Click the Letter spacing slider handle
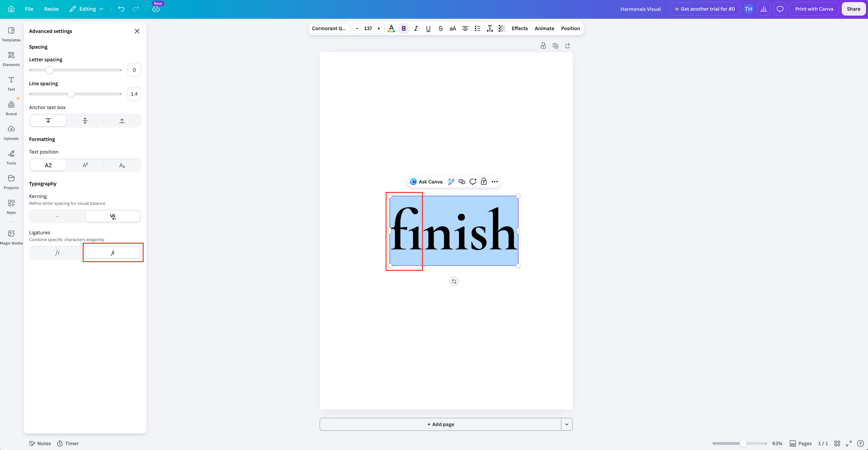This screenshot has height=450, width=868. pyautogui.click(x=50, y=70)
